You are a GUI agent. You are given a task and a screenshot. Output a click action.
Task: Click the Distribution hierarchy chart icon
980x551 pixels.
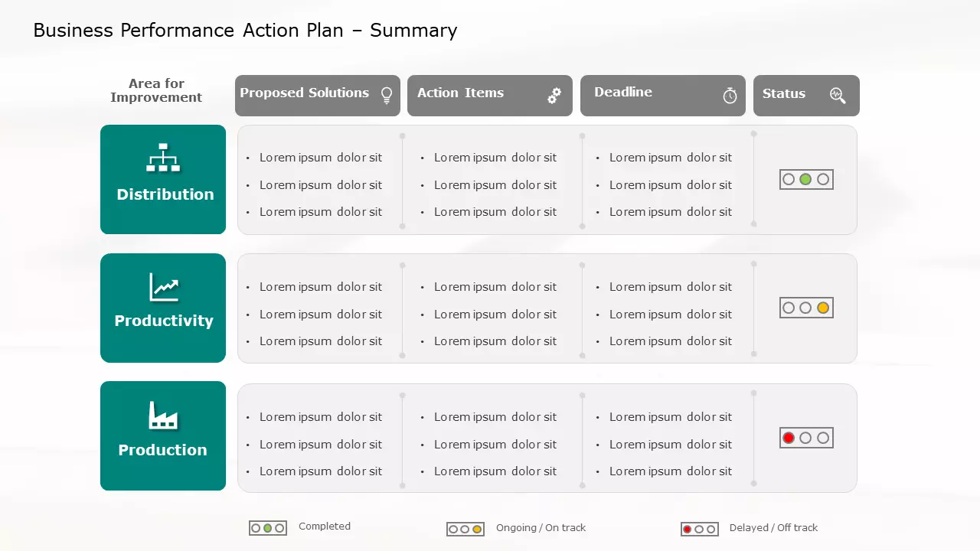[163, 158]
